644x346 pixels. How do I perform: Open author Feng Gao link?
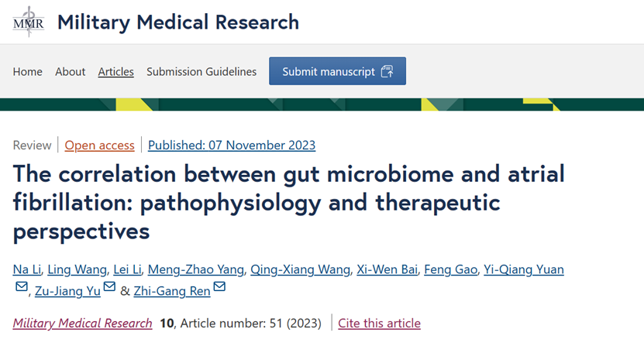(x=450, y=269)
